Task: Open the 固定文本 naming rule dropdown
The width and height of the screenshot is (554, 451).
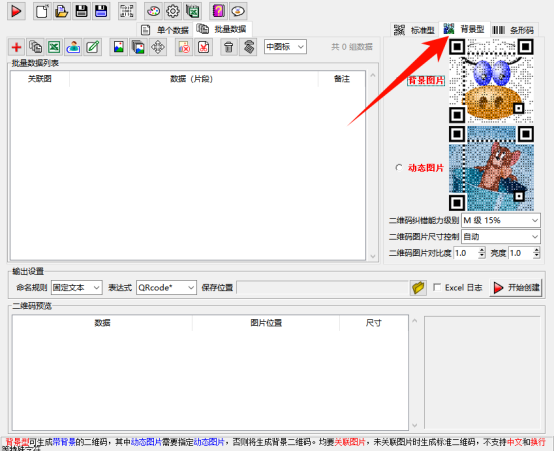Action: coord(77,288)
